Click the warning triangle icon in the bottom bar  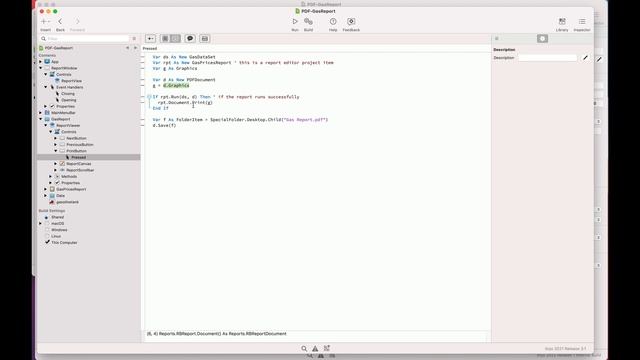(315, 349)
